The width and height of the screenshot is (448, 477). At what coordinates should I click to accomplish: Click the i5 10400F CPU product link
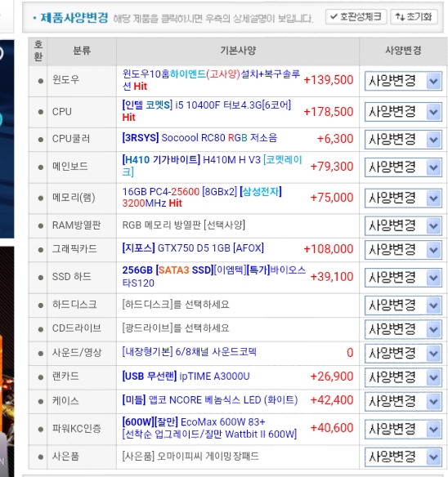(207, 111)
